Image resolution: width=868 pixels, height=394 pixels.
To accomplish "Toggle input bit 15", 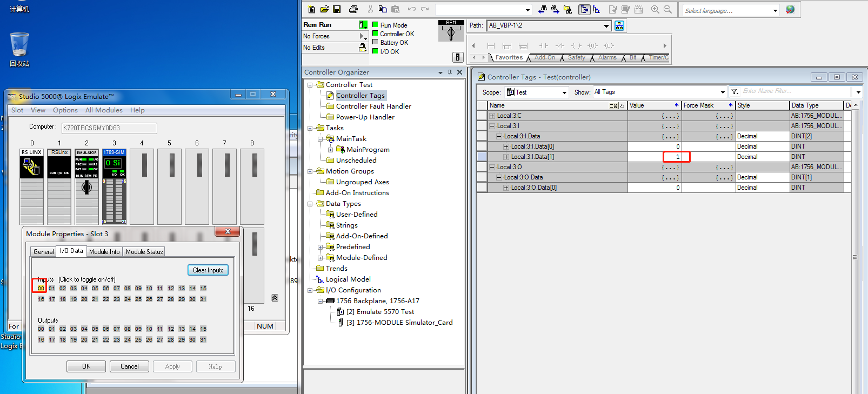I will click(x=203, y=289).
